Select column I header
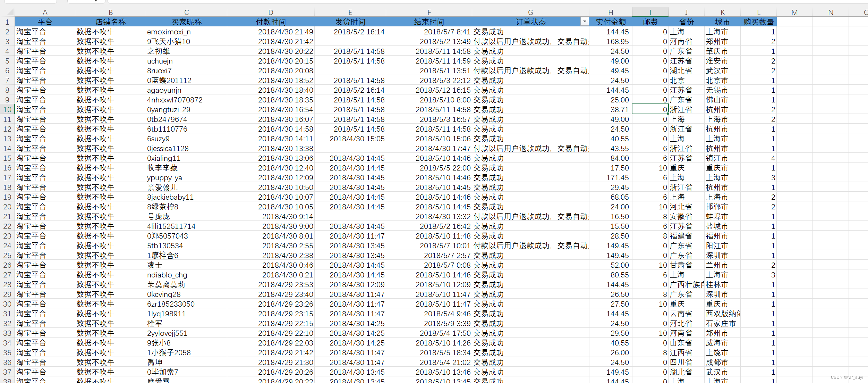 [x=650, y=13]
